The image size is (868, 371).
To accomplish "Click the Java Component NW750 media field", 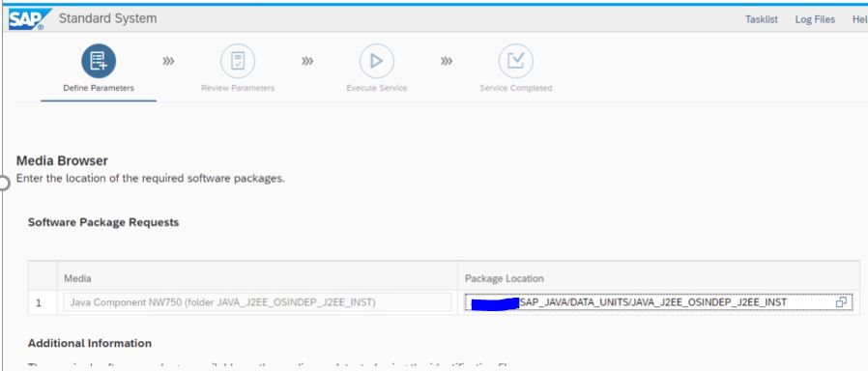I will tap(257, 302).
